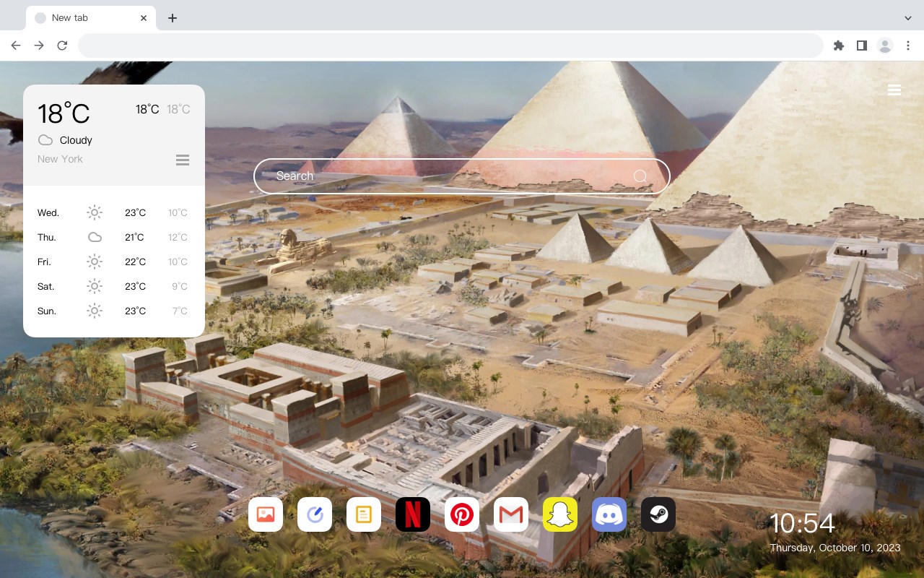Click the 21°C high temperature on Thu.
The image size is (924, 578).
(x=134, y=237)
